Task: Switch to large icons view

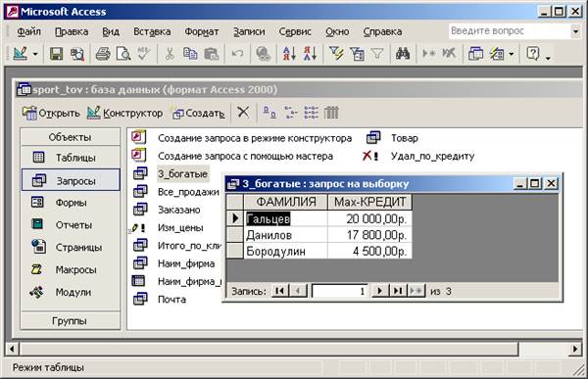Action: [269, 112]
